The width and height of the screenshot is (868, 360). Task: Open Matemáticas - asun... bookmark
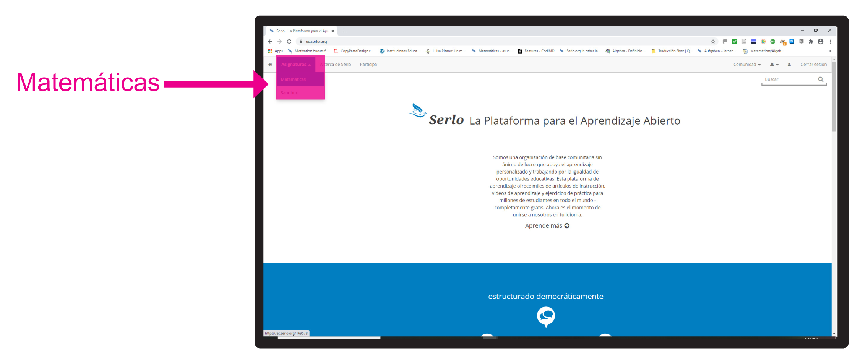492,51
